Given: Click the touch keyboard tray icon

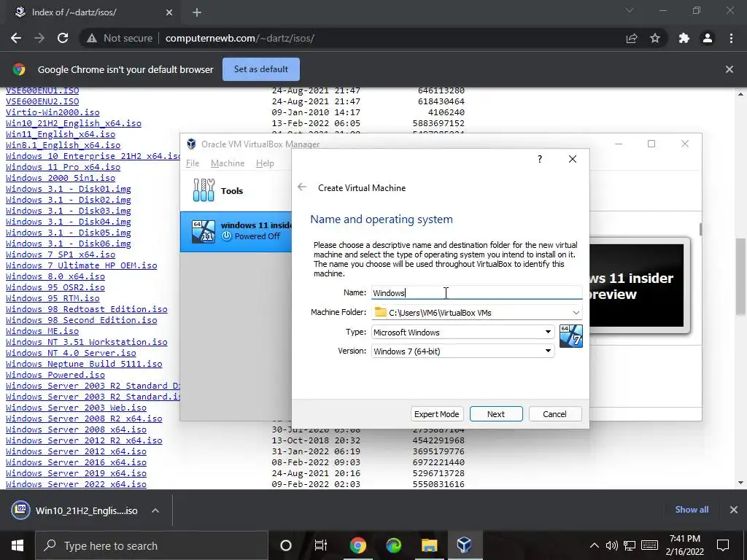Looking at the screenshot, I should pyautogui.click(x=650, y=545).
